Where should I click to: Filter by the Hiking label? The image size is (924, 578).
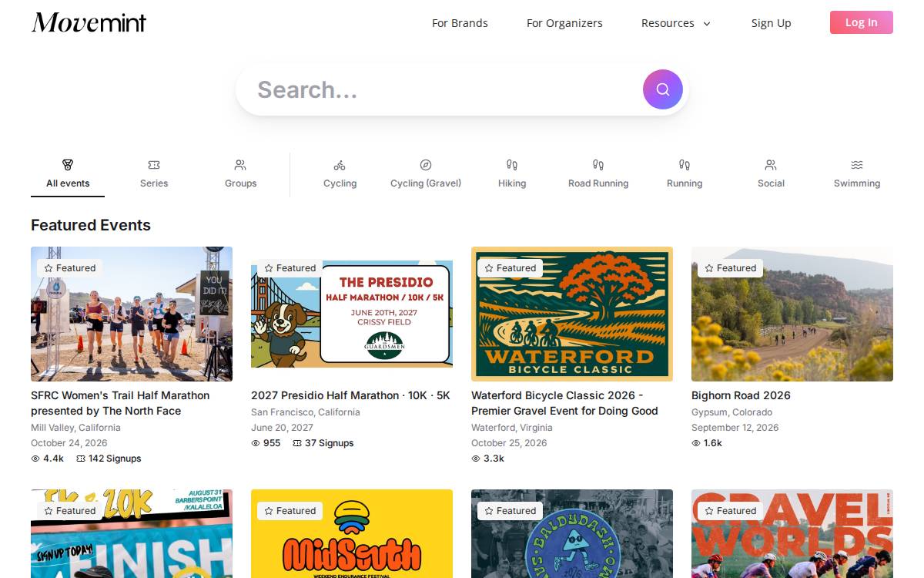click(x=512, y=183)
